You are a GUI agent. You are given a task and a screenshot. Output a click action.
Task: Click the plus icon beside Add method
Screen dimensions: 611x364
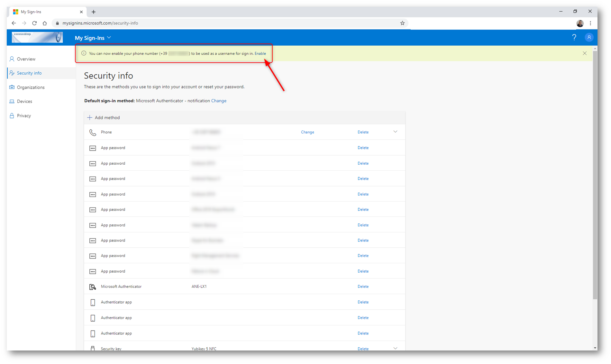[x=90, y=118]
